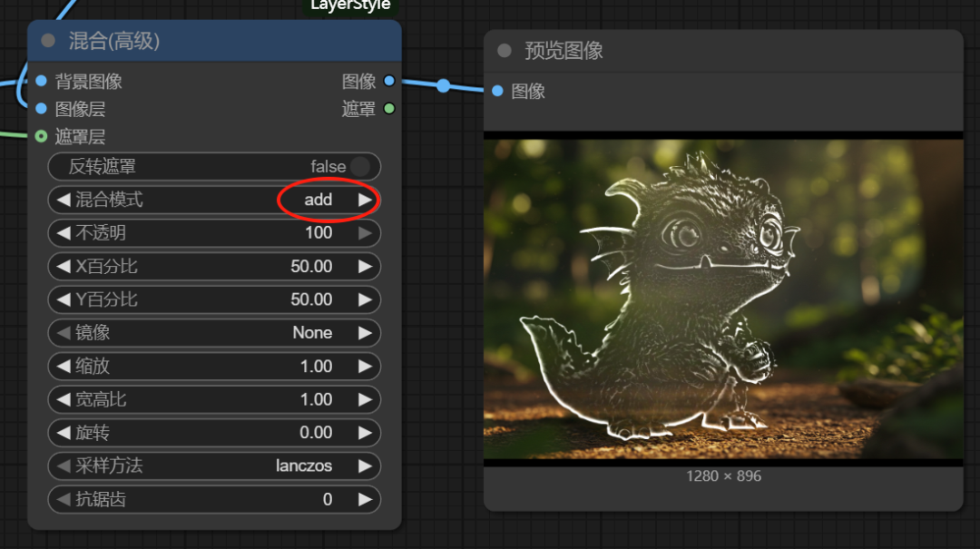Click the 遮罩 output socket
Viewport: 980px width, 549px height.
point(388,109)
